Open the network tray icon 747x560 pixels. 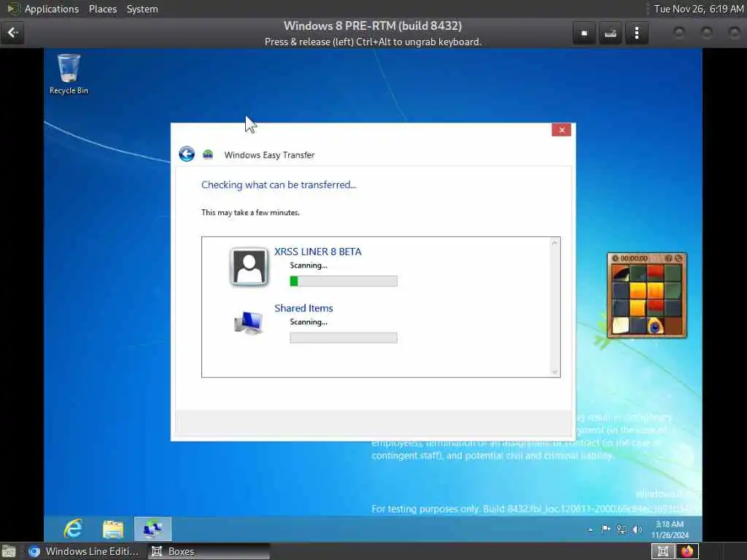coord(622,529)
